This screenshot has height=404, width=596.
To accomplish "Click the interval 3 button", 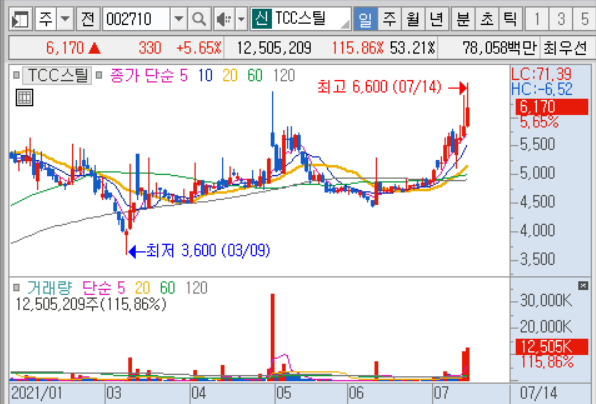I will pos(561,19).
